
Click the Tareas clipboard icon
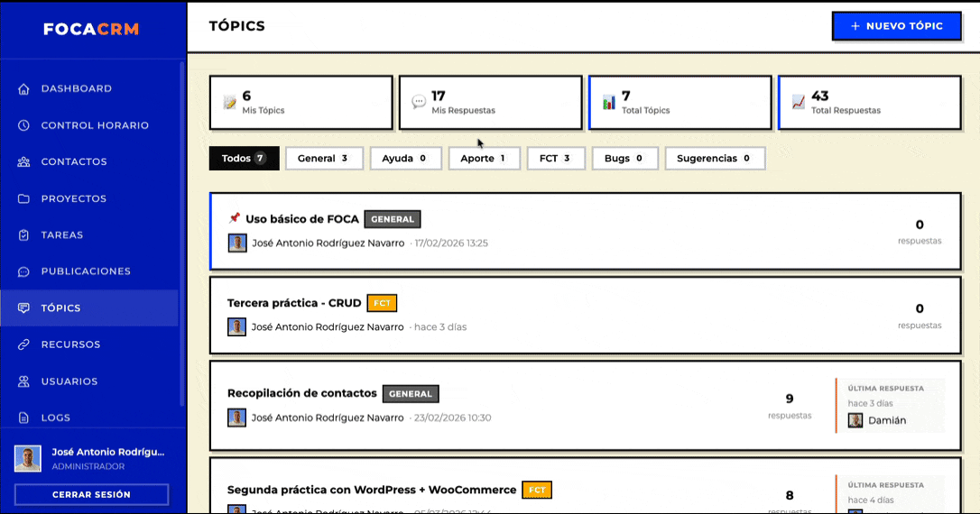23,235
